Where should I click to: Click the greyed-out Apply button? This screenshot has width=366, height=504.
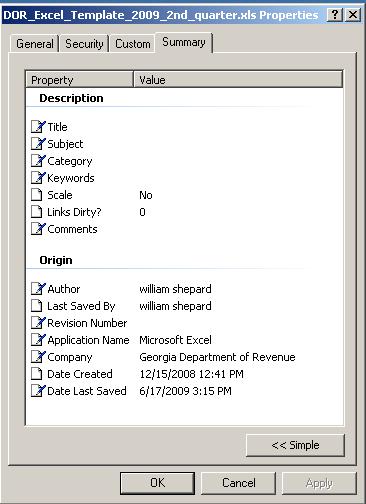click(x=319, y=483)
